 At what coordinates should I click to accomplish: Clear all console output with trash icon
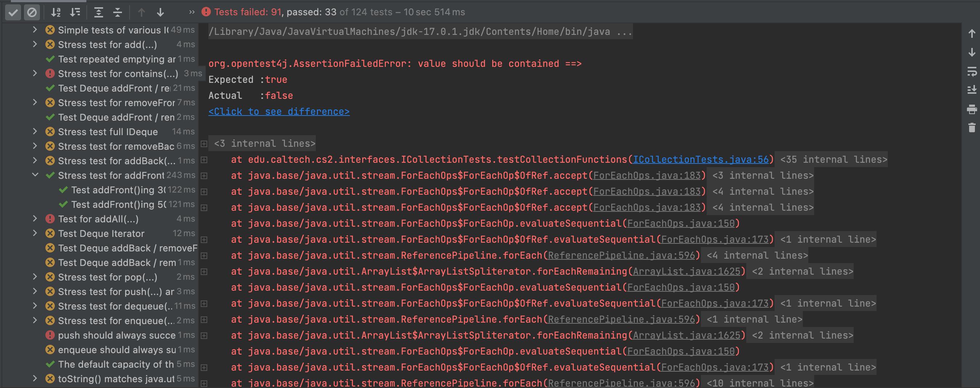pos(972,128)
